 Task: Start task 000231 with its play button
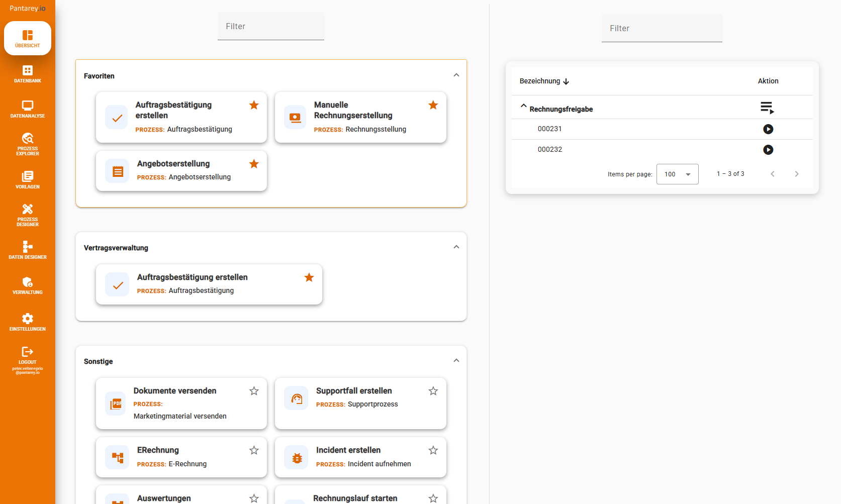pos(768,129)
